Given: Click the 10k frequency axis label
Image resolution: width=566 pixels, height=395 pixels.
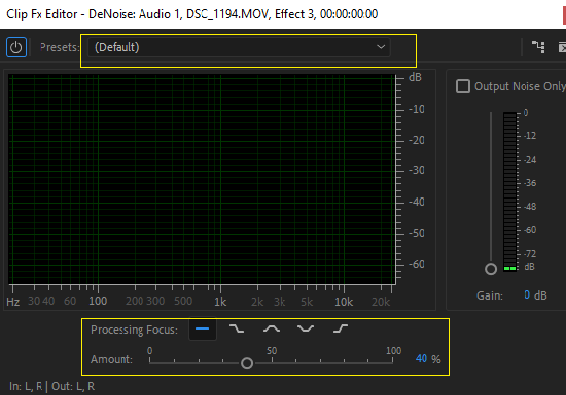Looking at the screenshot, I should click(344, 302).
